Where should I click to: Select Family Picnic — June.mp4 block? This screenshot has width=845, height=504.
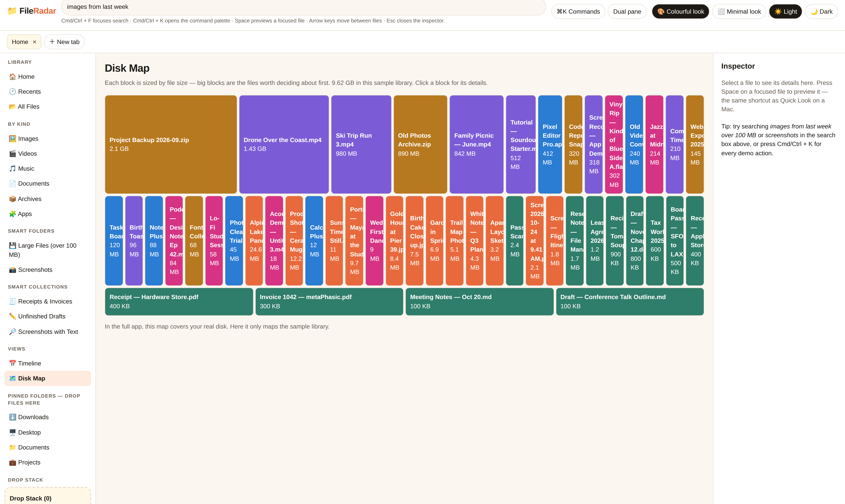[476, 144]
